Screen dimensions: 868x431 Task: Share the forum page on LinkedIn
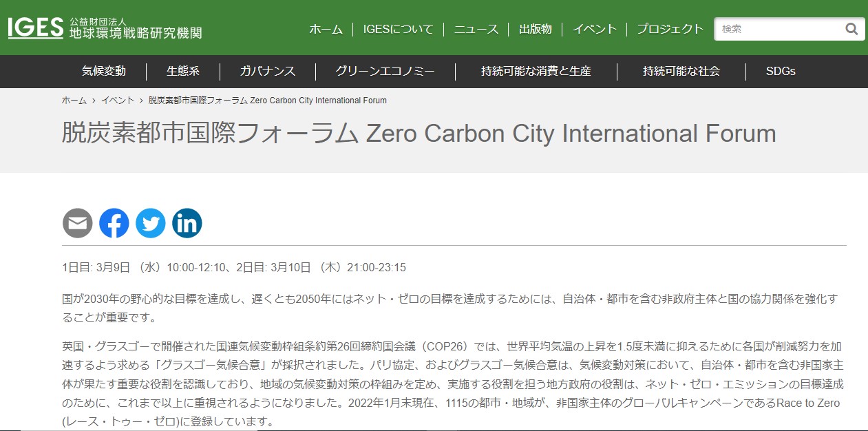[x=187, y=222]
